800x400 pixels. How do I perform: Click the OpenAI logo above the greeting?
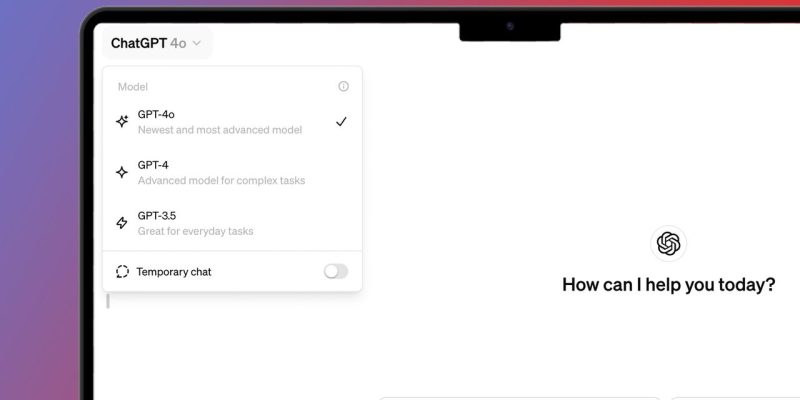[x=668, y=243]
